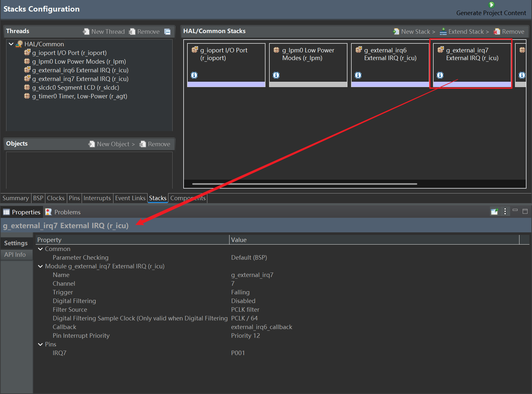
Task: Switch to the Clocks tab
Action: (56, 198)
